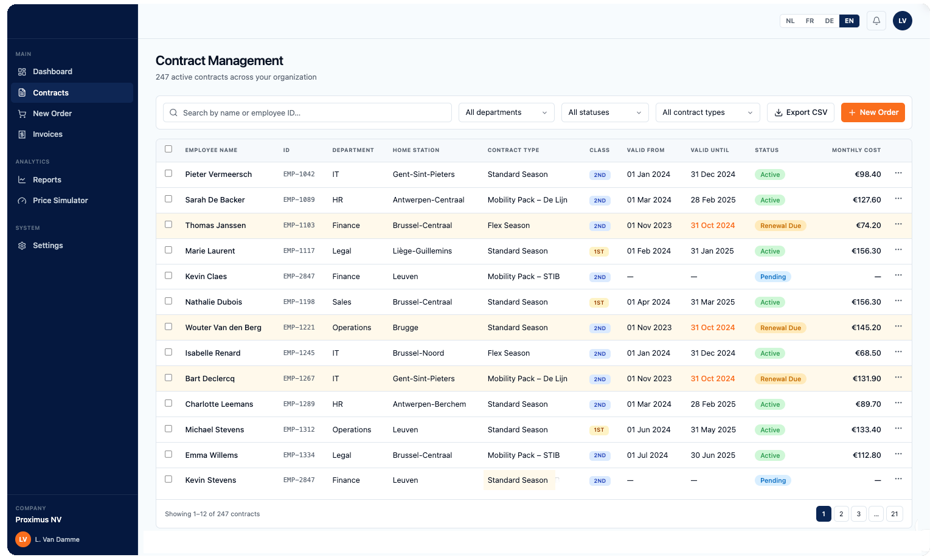Image resolution: width=933 pixels, height=560 pixels.
Task: Open the All departments dropdown
Action: 506,112
